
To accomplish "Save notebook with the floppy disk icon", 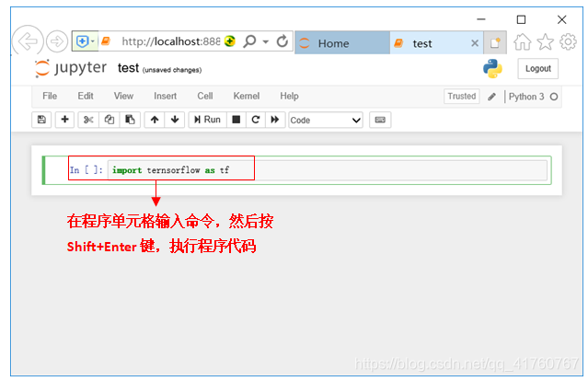I will [x=41, y=120].
